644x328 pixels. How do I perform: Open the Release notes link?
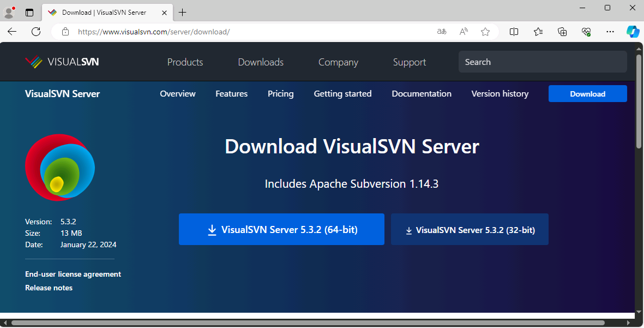[x=48, y=288]
